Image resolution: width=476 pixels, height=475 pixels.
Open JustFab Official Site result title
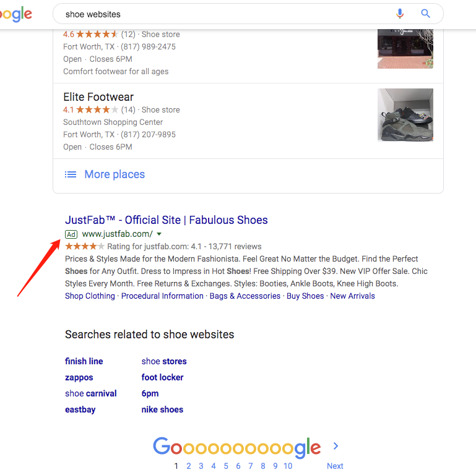coord(167,220)
